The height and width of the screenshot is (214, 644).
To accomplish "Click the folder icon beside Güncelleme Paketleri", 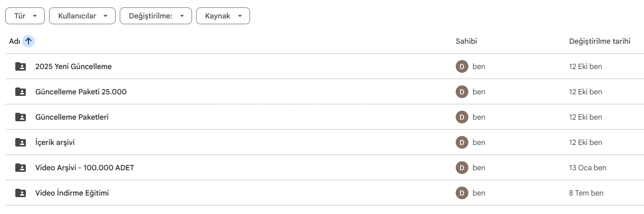I will click(21, 117).
